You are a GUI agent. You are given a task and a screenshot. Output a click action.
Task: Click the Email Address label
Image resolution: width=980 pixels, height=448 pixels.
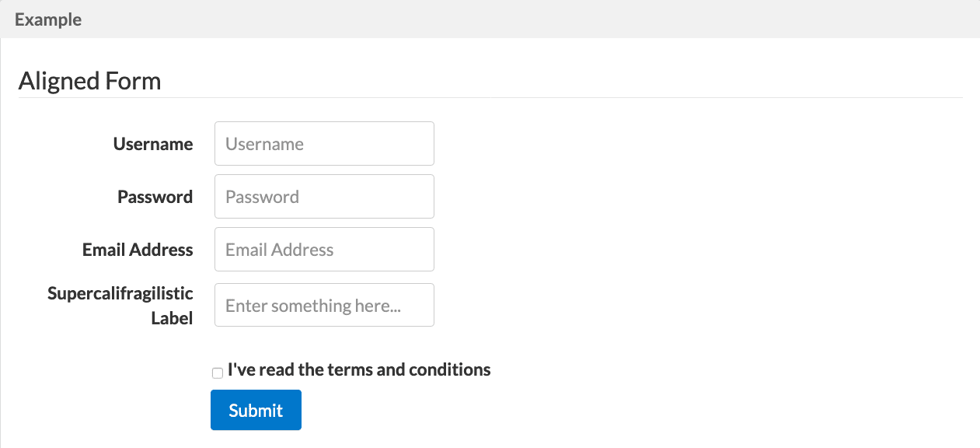point(138,250)
